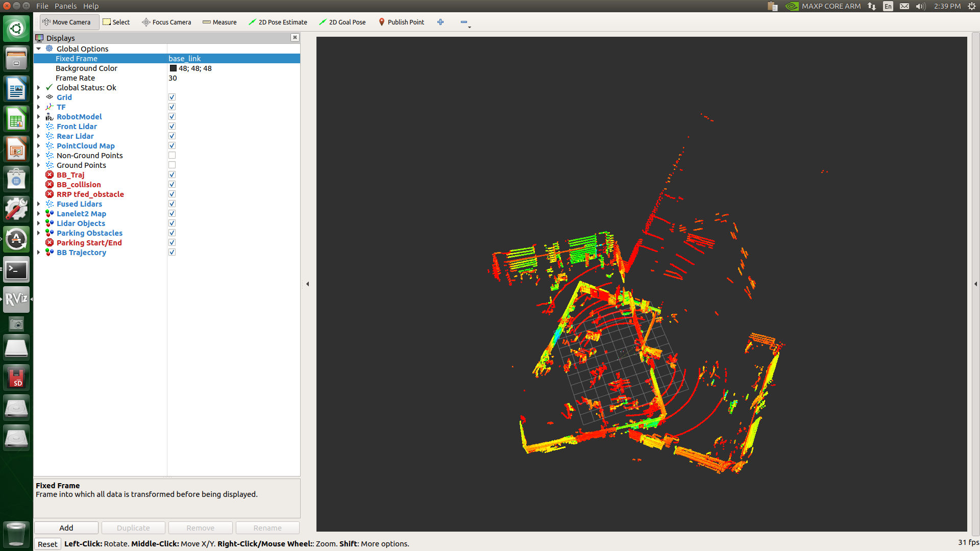Expand the Lidar Objects node
Screen dimensions: 980x551
click(38, 223)
